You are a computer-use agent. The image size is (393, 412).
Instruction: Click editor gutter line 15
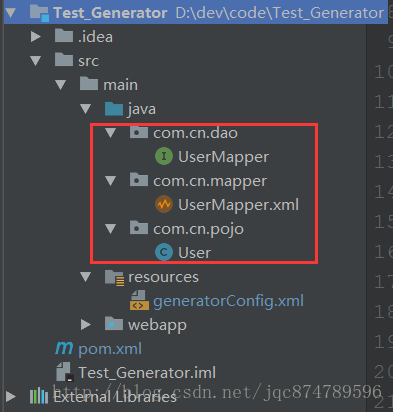pyautogui.click(x=383, y=222)
